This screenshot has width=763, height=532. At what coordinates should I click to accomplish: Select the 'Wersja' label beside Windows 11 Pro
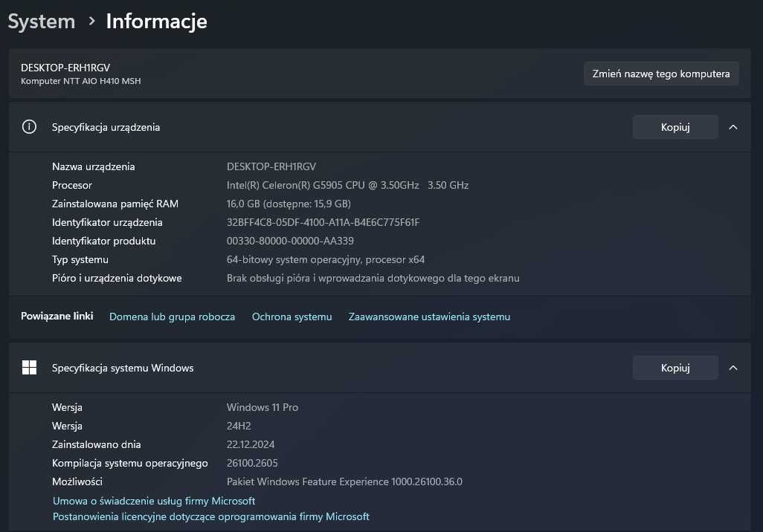(67, 407)
